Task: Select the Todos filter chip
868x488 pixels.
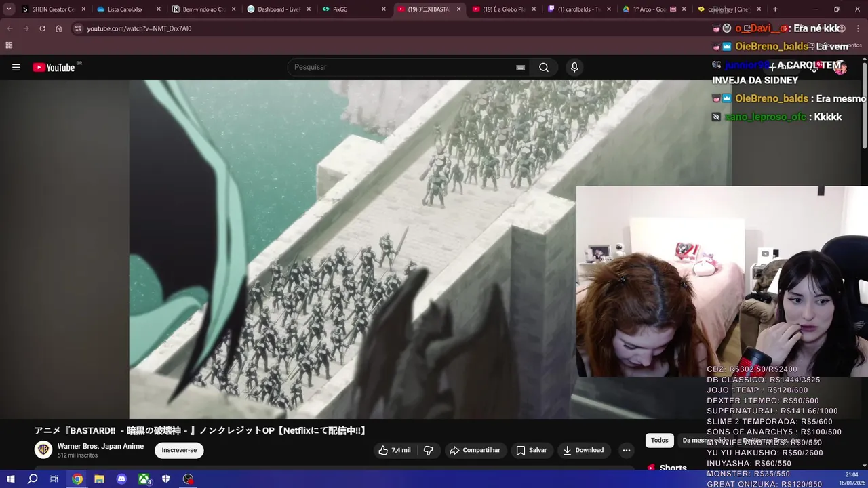Action: [x=660, y=440]
